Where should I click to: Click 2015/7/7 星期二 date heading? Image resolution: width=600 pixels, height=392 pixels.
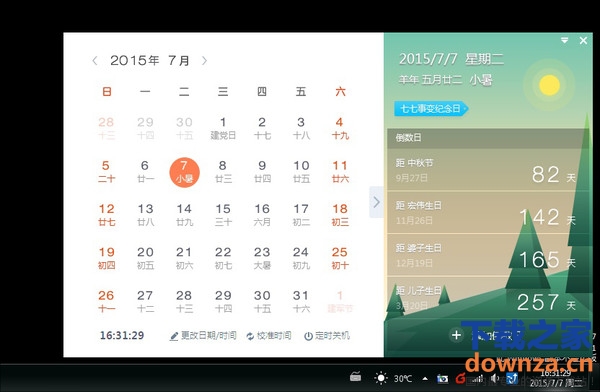[x=451, y=59]
